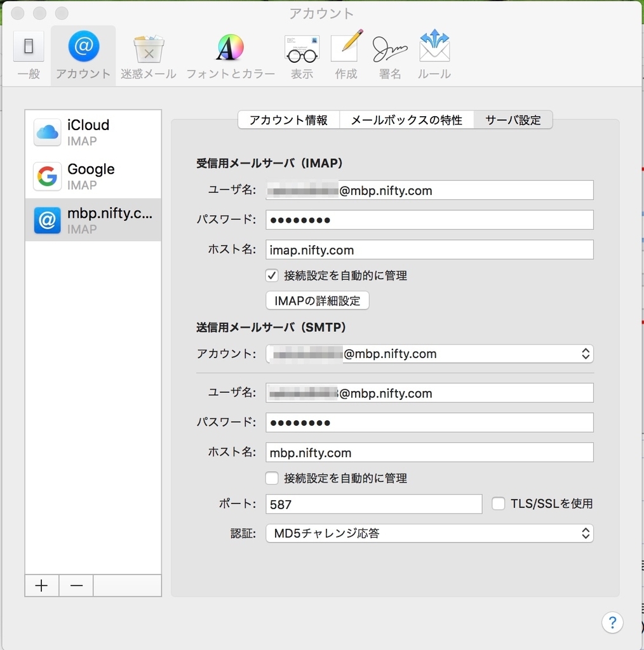Enable the TLS/SSLを使用 checkbox
Image resolution: width=644 pixels, height=650 pixels.
click(498, 503)
